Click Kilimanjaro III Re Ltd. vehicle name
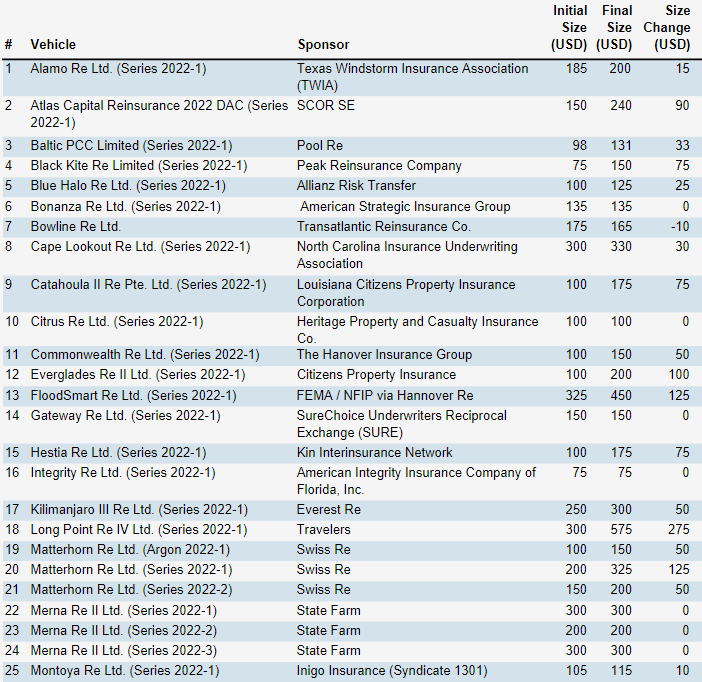702x682 pixels. (139, 510)
